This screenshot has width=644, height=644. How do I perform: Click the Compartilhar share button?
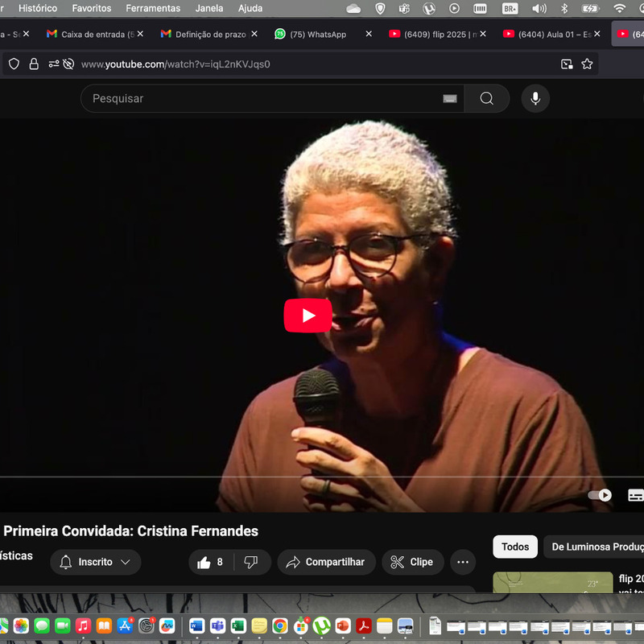[326, 562]
